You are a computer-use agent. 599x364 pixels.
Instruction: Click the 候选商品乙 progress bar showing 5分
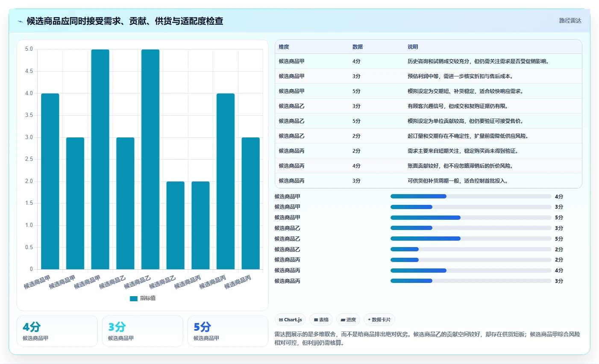[471, 239]
